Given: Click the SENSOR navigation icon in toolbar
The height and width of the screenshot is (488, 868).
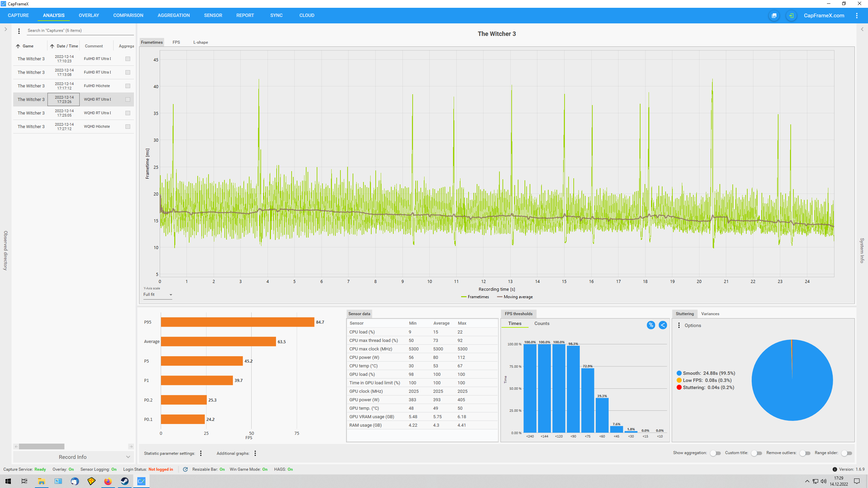Looking at the screenshot, I should 213,15.
